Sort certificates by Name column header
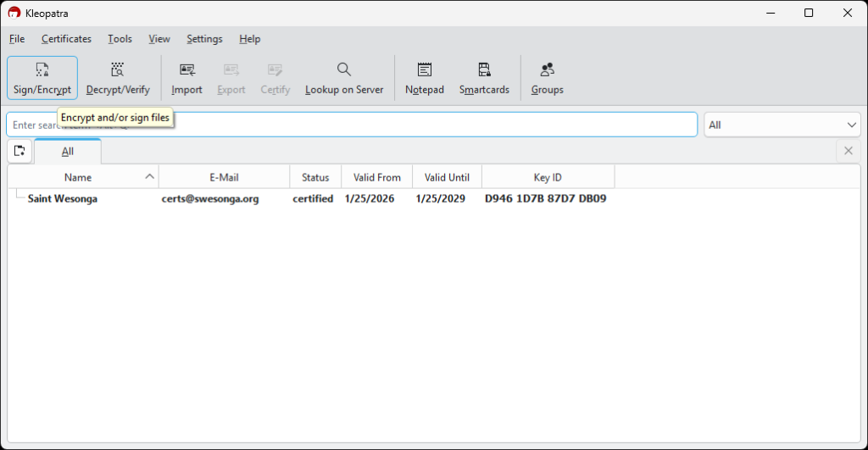868x450 pixels. coord(78,177)
